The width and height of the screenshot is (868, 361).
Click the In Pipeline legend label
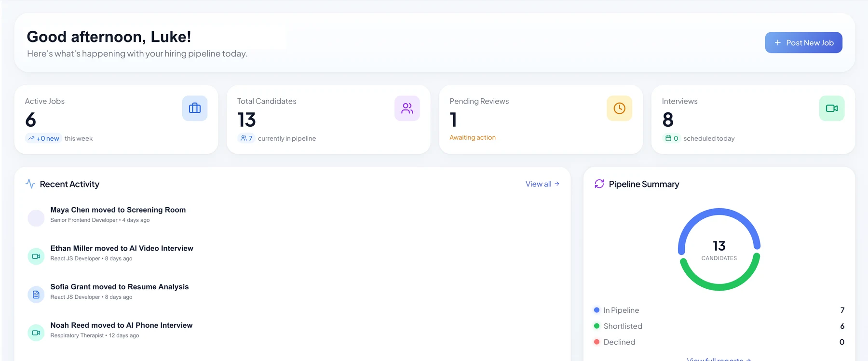[x=621, y=310]
